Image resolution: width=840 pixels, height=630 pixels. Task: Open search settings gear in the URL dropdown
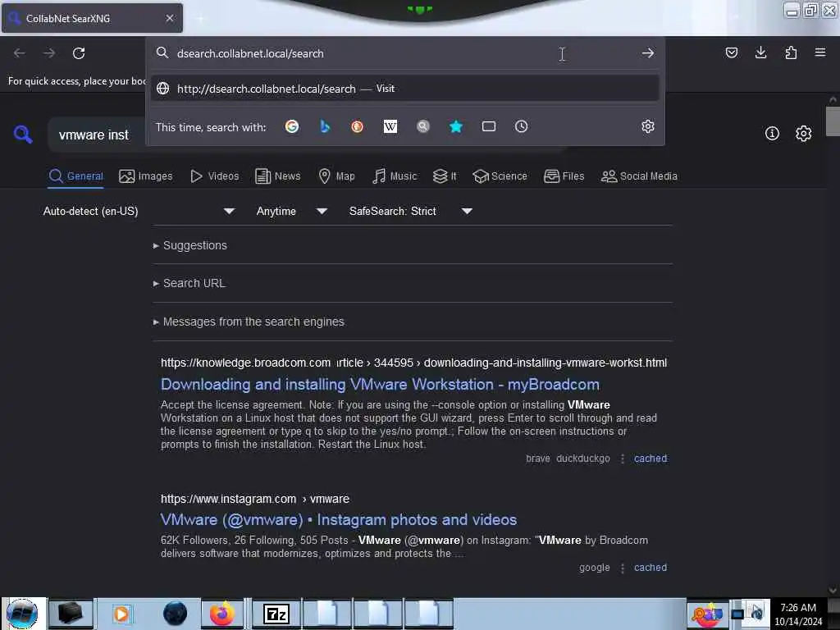click(x=648, y=126)
